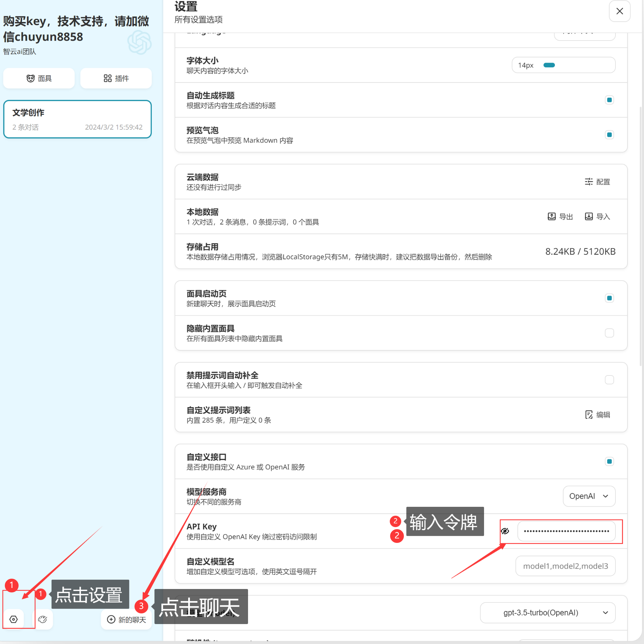The image size is (644, 644).
Task: Click the theme palette icon in sidebar
Action: (x=43, y=619)
